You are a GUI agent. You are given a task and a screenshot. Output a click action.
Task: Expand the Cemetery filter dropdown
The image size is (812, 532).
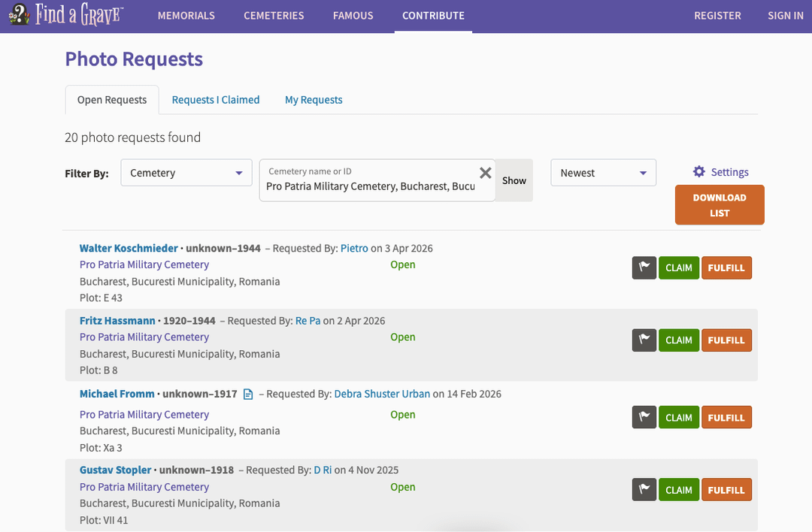click(186, 173)
